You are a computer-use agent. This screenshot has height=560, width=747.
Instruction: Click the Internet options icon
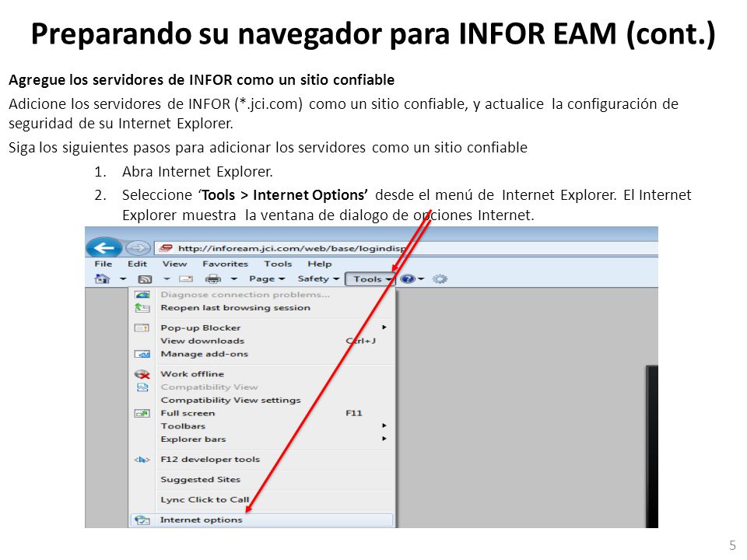tap(142, 520)
